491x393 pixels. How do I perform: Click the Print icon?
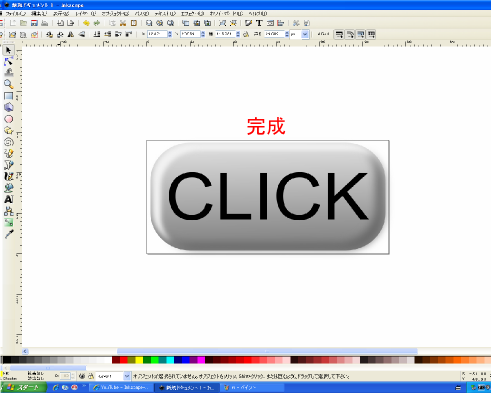click(x=45, y=23)
